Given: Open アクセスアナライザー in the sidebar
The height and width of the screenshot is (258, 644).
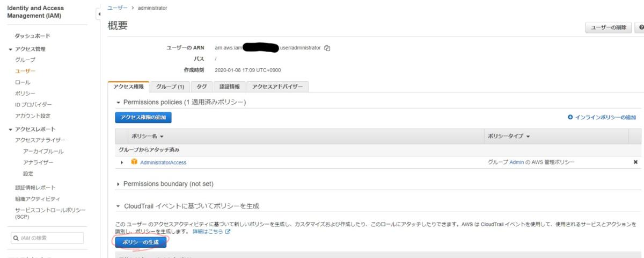Looking at the screenshot, I should [40, 140].
